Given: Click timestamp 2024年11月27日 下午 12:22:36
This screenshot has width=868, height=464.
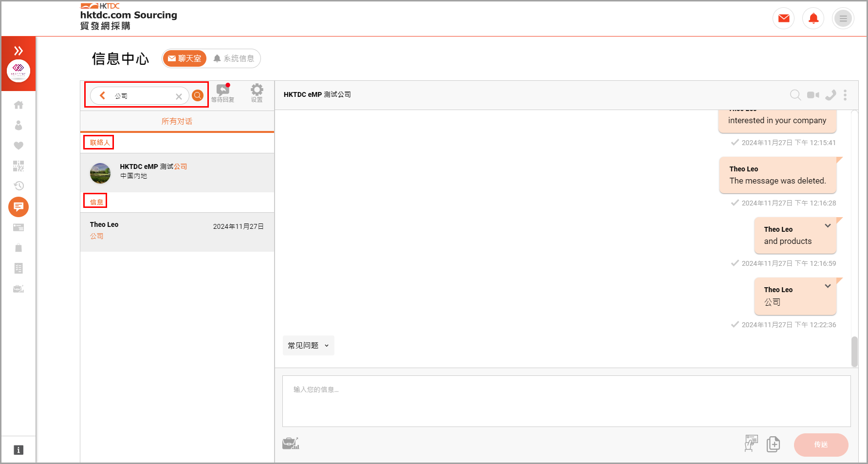Looking at the screenshot, I should pyautogui.click(x=789, y=325).
